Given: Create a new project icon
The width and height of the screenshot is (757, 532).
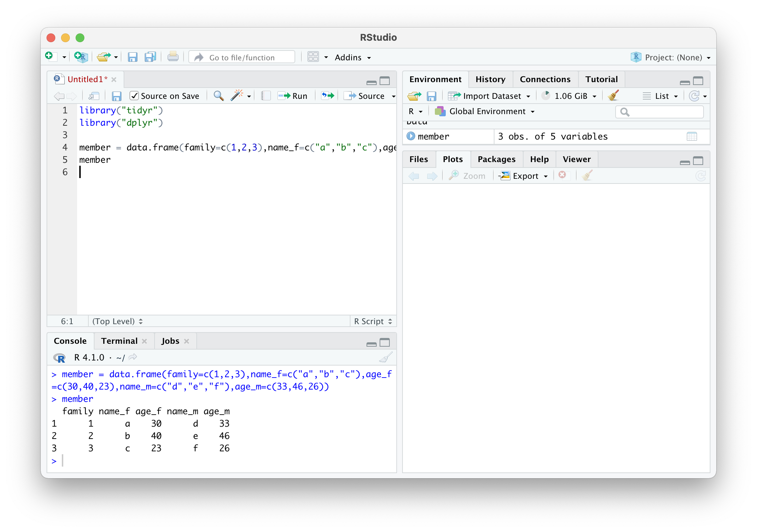Looking at the screenshot, I should coord(81,57).
